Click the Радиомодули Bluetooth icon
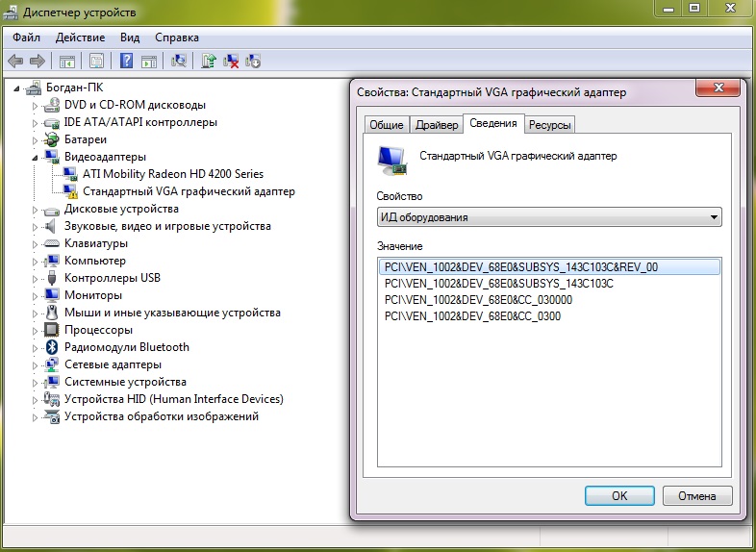The height and width of the screenshot is (552, 756). (52, 347)
